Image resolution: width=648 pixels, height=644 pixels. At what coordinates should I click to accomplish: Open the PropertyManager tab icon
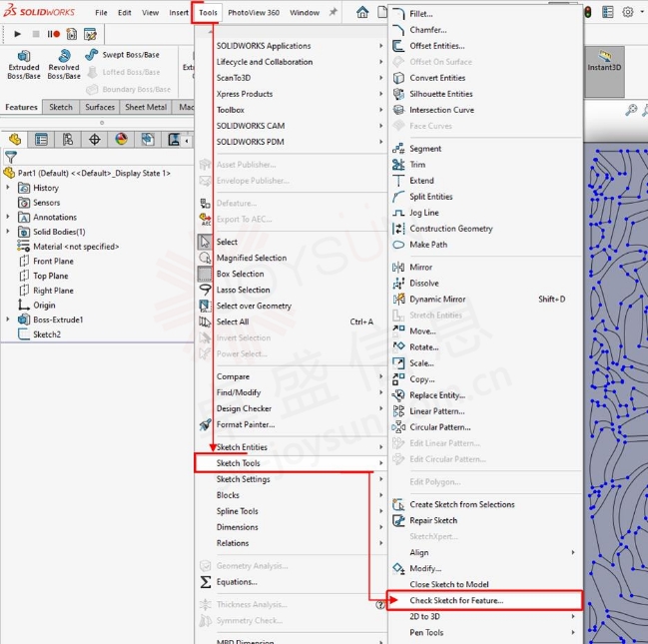pos(41,140)
